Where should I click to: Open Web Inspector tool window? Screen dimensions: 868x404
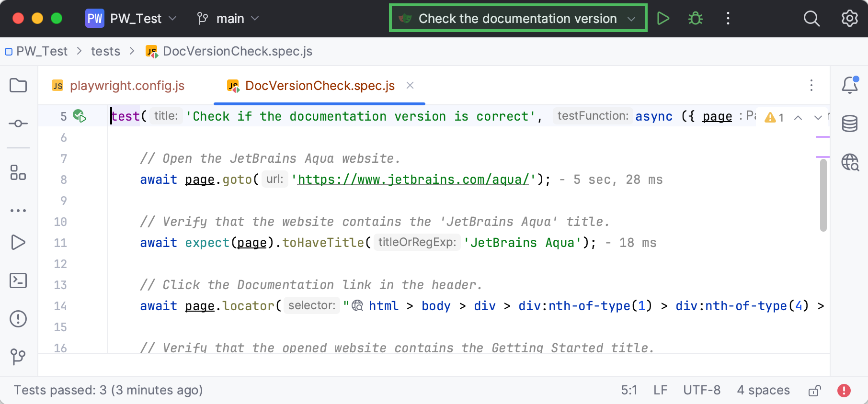[x=850, y=162]
